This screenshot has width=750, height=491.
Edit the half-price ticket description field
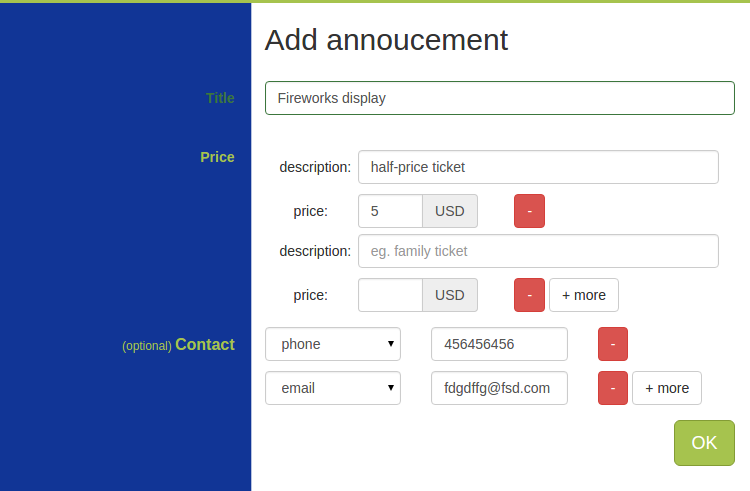538,167
